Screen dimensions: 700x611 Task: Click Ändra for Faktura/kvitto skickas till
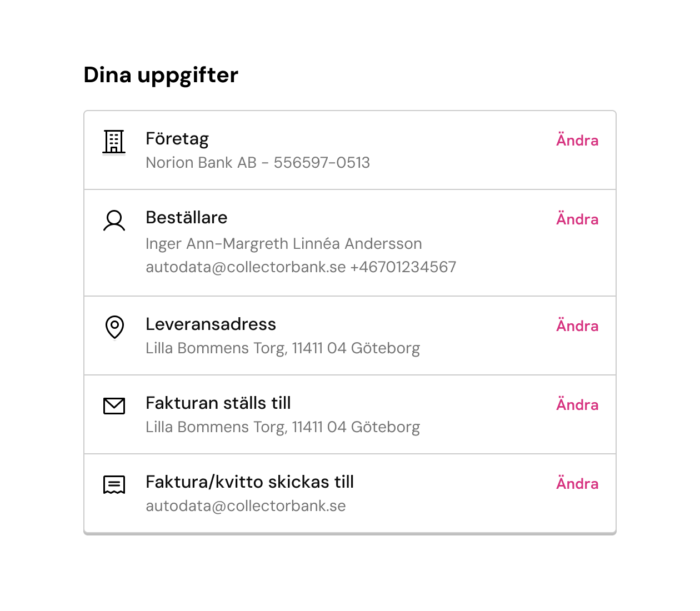point(577,483)
